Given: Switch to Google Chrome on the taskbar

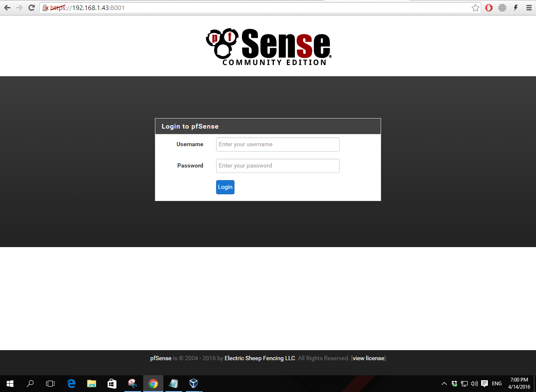Looking at the screenshot, I should click(153, 383).
